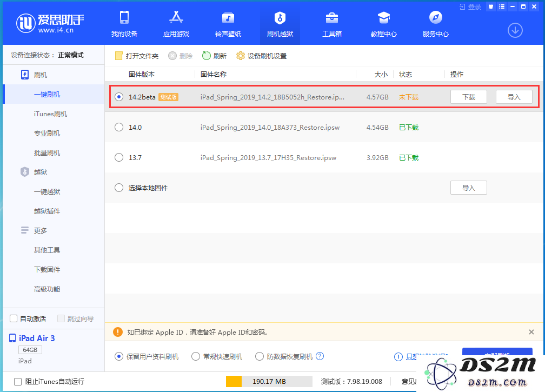
Task: Click the 测试版 badge beside 14.2beta
Action: pos(169,97)
